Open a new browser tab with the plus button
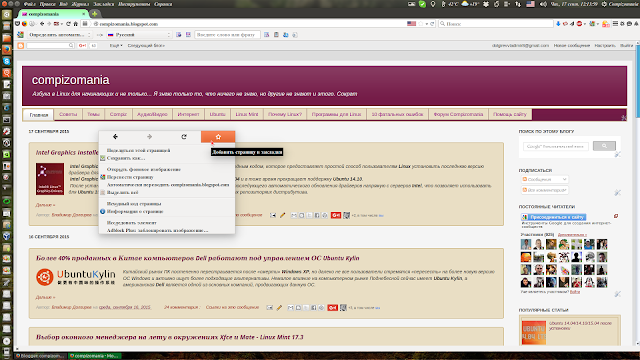This screenshot has height=360, width=640. point(94,14)
